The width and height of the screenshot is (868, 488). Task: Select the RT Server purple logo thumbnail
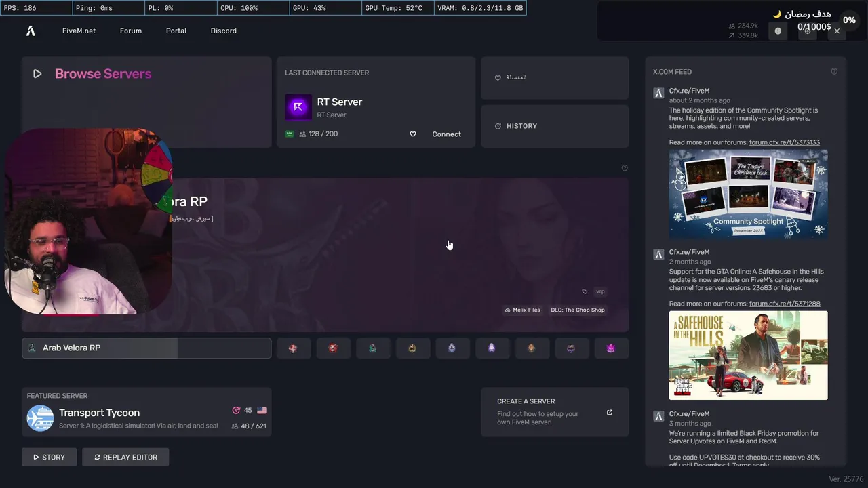tap(298, 107)
